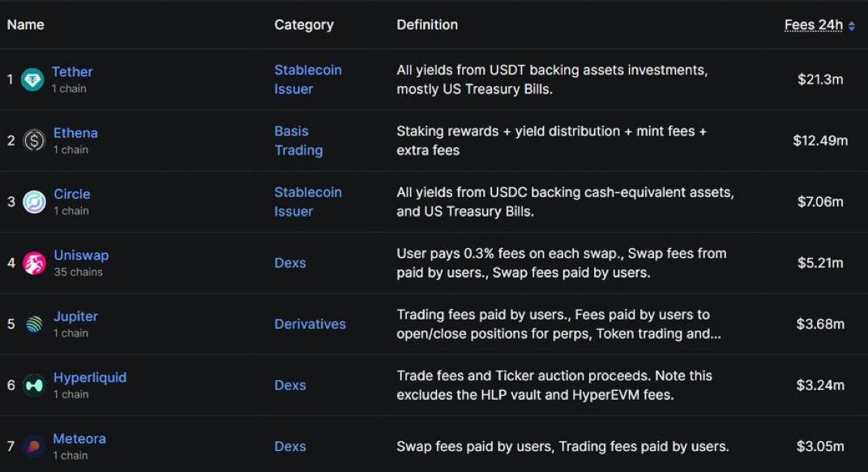Click the Ethena logo icon

click(34, 141)
